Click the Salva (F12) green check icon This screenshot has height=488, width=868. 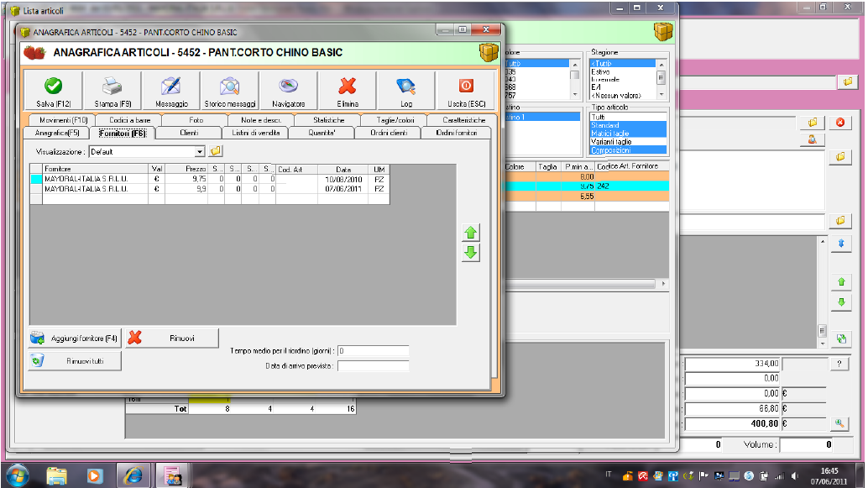pyautogui.click(x=53, y=86)
